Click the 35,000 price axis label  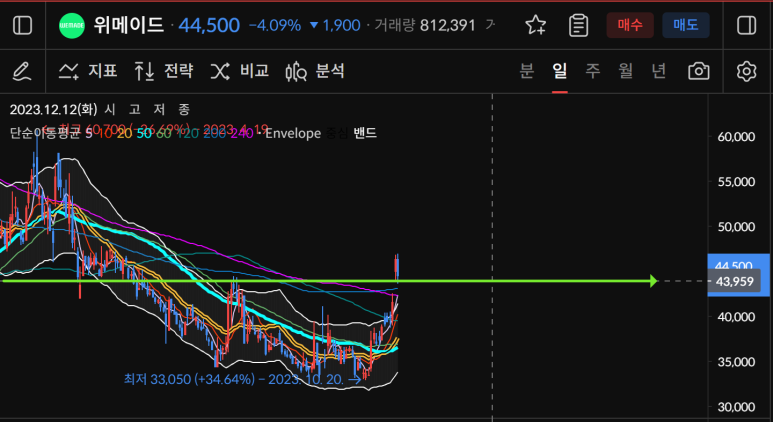735,362
